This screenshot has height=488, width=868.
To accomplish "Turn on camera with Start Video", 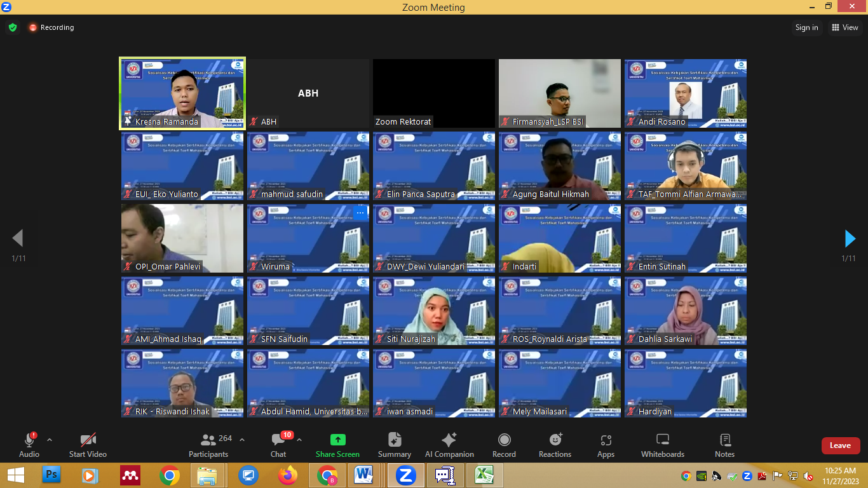I will [x=88, y=445].
